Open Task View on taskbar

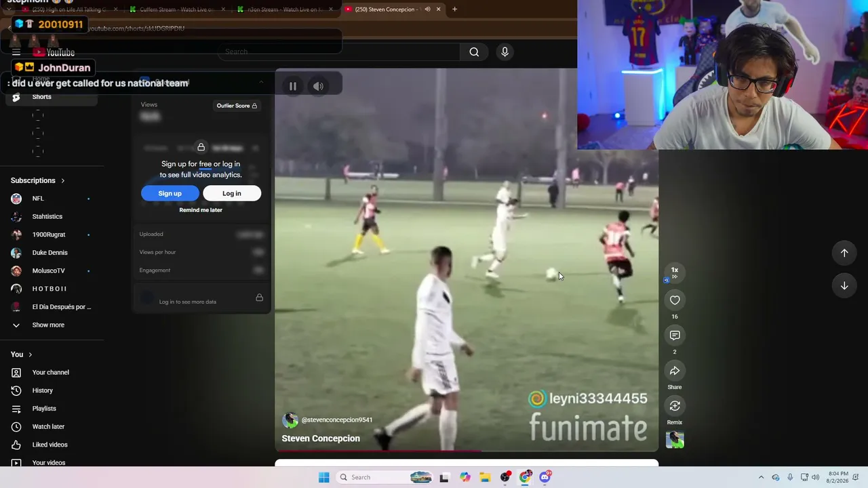(x=444, y=477)
